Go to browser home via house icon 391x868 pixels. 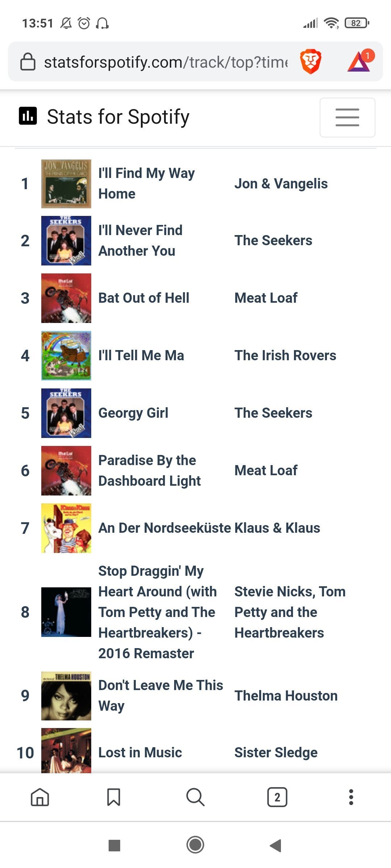point(40,797)
